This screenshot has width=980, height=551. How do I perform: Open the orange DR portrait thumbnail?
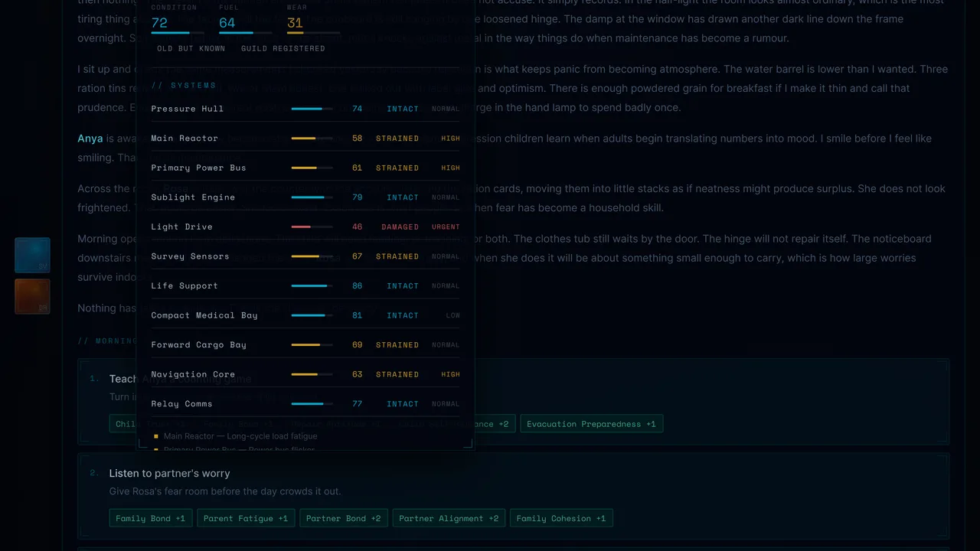pos(32,296)
